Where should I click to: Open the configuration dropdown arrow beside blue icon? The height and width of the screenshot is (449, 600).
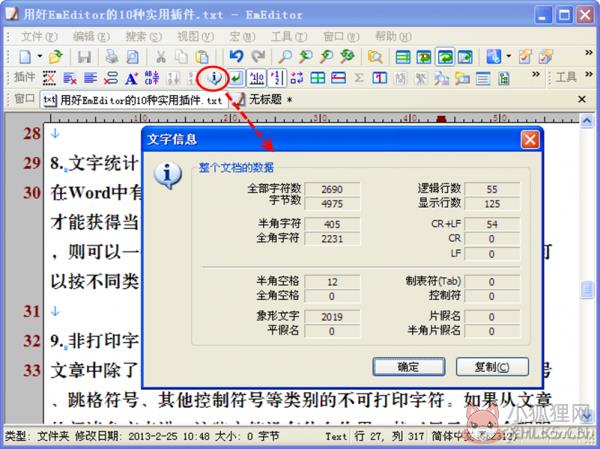coord(509,56)
